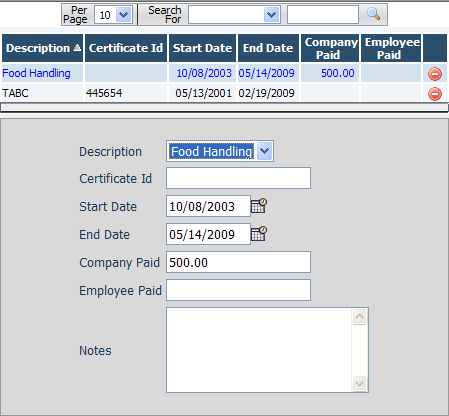The height and width of the screenshot is (416, 449).
Task: Open the Start Date calendar picker
Action: point(259,206)
